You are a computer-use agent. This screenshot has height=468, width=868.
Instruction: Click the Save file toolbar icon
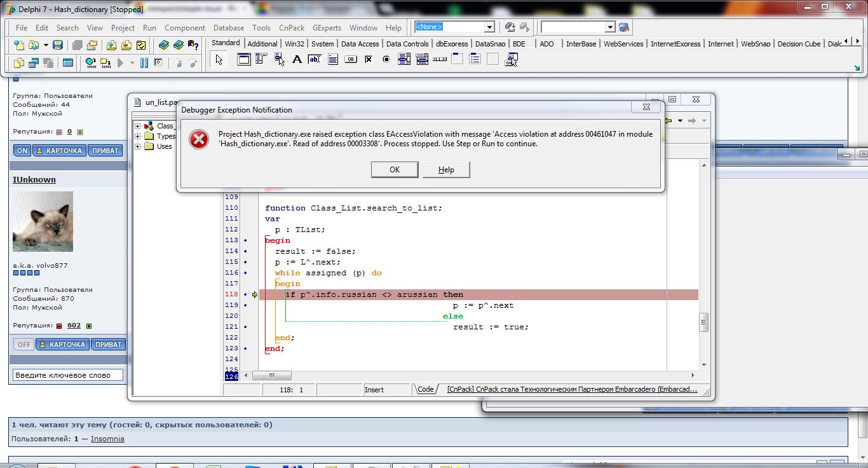click(58, 45)
